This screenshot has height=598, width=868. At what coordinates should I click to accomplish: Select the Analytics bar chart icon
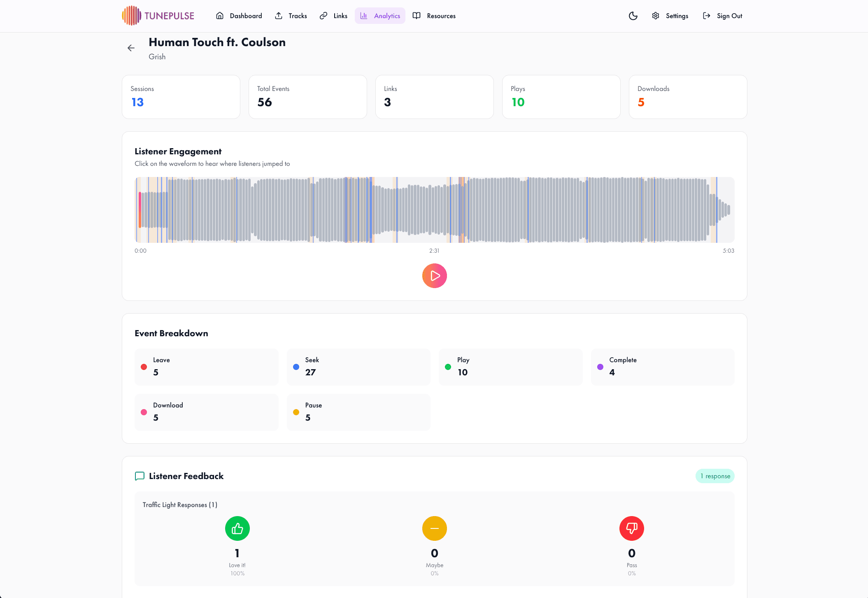point(364,16)
